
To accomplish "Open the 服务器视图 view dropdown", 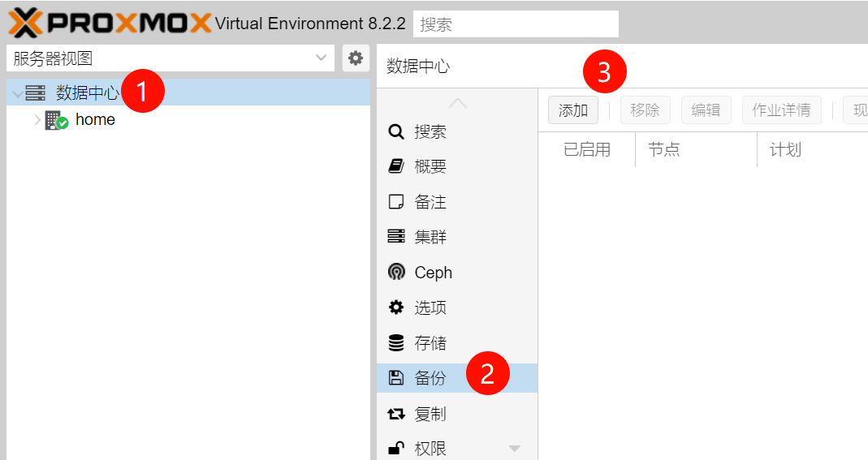I will click(322, 58).
